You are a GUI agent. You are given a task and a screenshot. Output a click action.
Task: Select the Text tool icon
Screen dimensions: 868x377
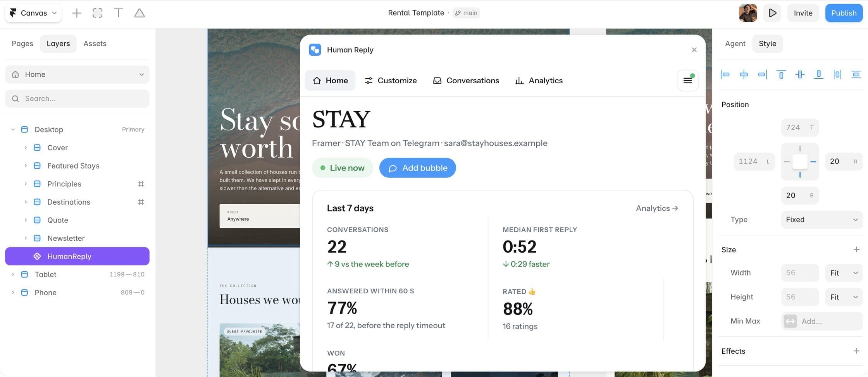pos(119,13)
